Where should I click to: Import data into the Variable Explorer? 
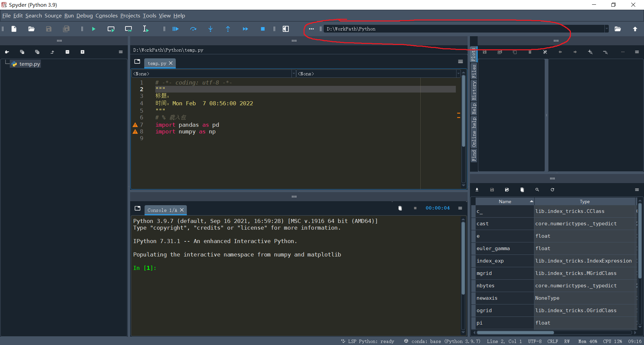(x=477, y=189)
